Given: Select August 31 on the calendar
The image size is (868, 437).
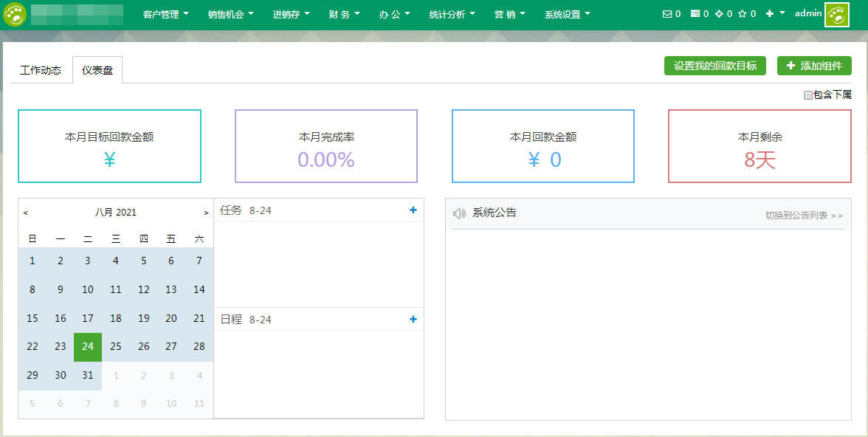Looking at the screenshot, I should [x=88, y=375].
